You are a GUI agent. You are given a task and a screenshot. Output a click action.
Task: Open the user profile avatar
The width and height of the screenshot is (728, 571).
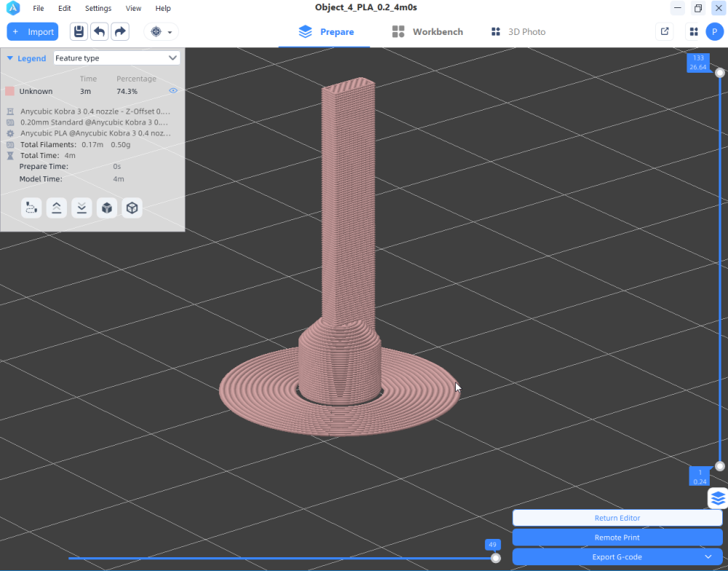pyautogui.click(x=715, y=31)
